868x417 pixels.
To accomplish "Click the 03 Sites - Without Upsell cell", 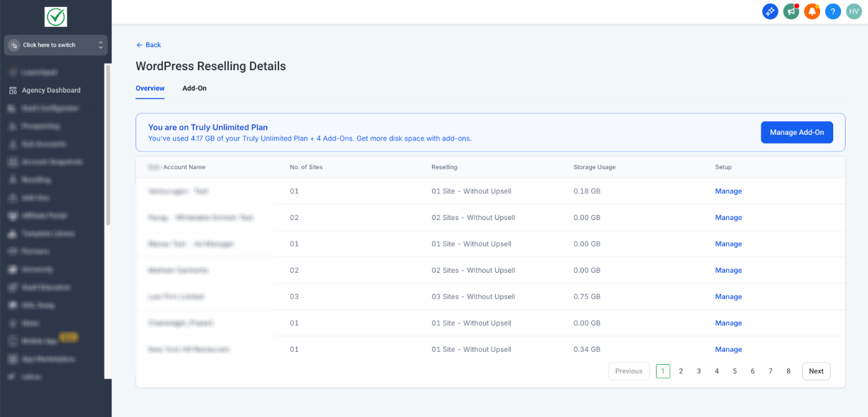I will 473,296.
